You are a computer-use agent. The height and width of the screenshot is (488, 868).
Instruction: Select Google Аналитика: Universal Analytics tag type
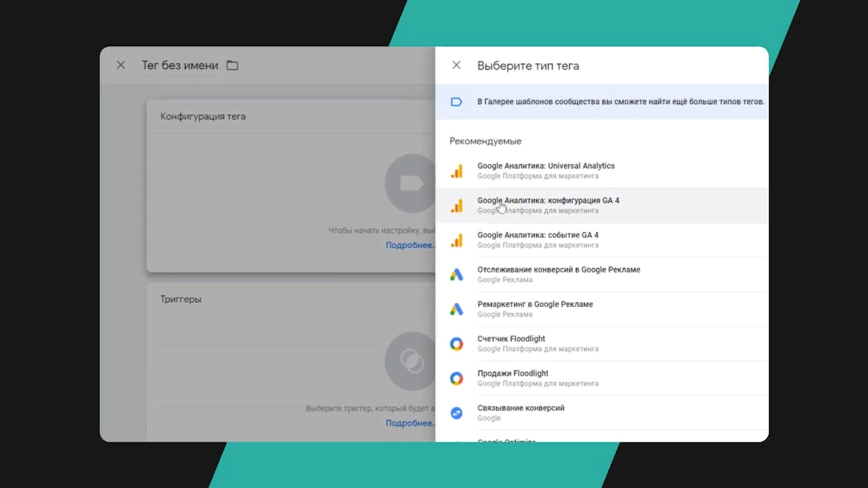tap(601, 171)
